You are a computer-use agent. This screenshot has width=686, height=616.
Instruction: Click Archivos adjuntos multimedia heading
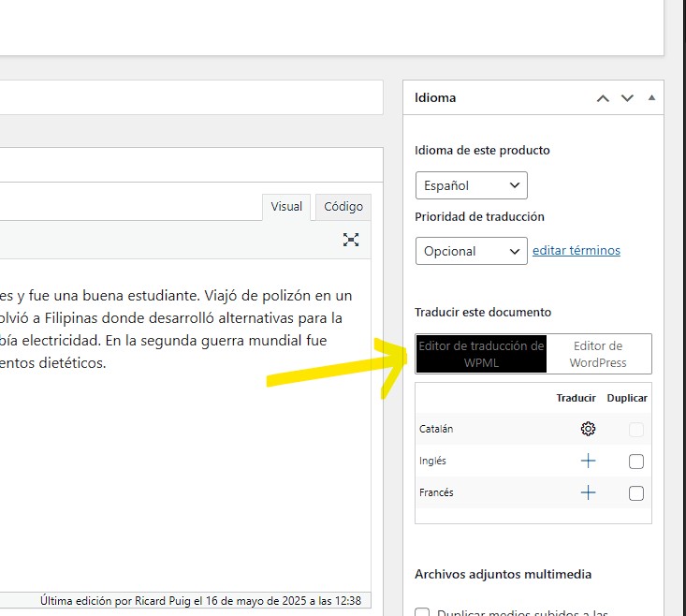click(504, 574)
